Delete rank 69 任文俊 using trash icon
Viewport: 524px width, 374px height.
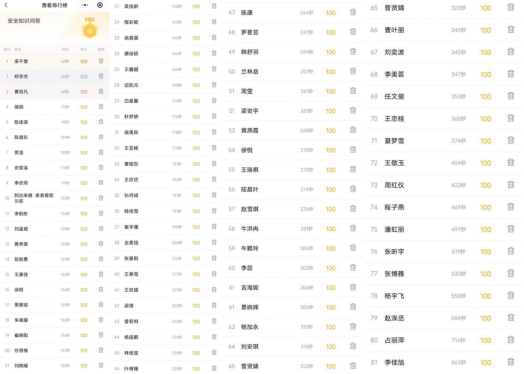511,96
